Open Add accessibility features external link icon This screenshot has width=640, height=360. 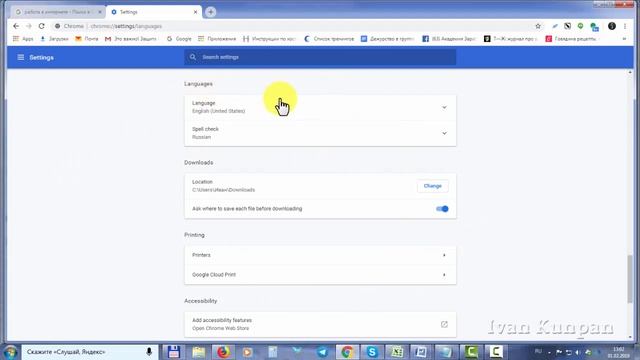[x=444, y=324]
